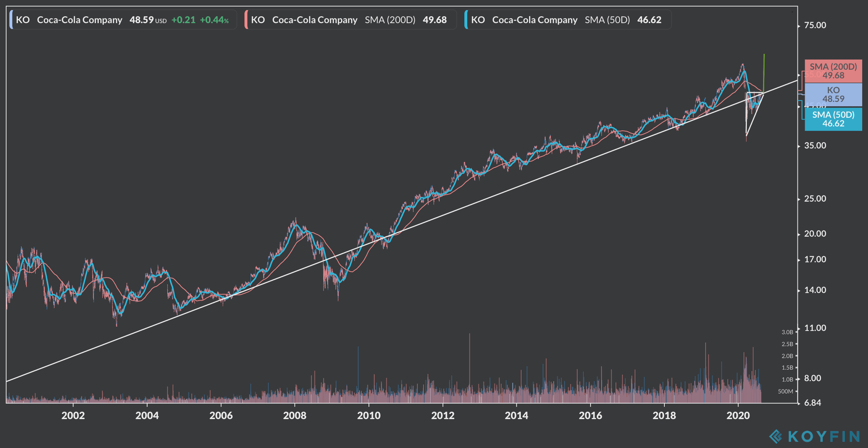Click the 1.5B volume axis label
868x448 pixels.
click(787, 367)
